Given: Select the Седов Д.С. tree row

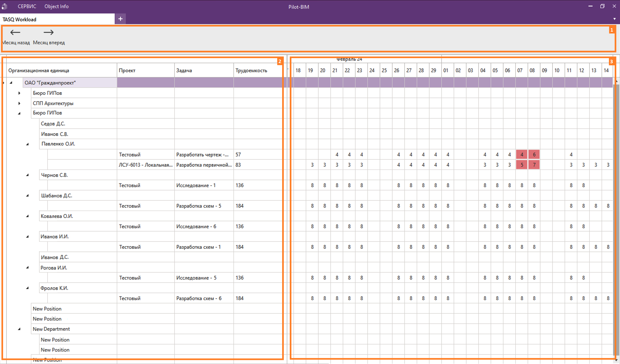Looking at the screenshot, I should [x=53, y=124].
